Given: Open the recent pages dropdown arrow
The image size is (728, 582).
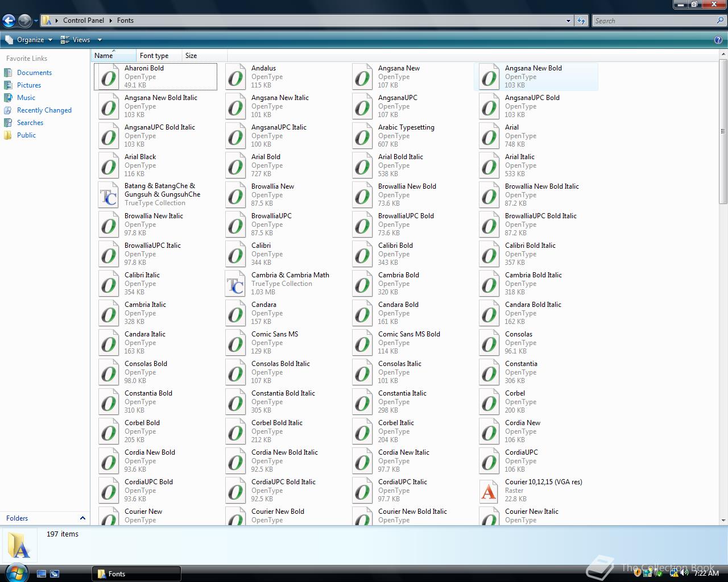Looking at the screenshot, I should point(36,21).
